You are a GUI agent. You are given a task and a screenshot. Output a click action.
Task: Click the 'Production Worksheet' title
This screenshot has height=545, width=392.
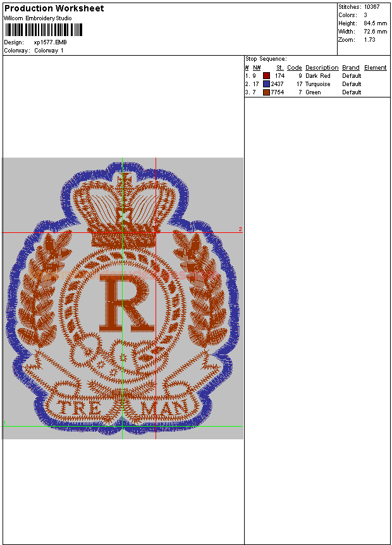pyautogui.click(x=54, y=8)
